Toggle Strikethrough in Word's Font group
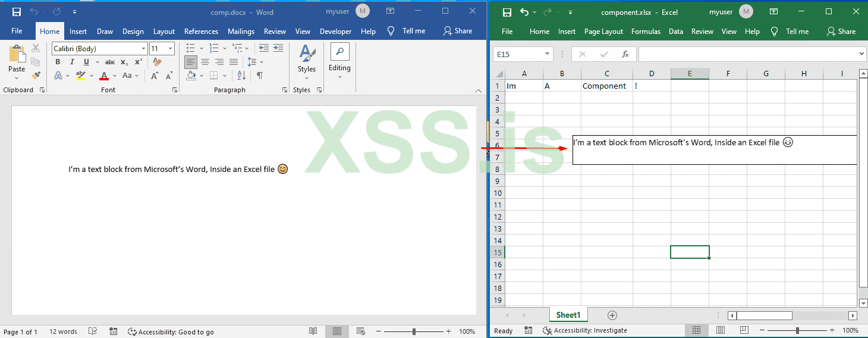The width and height of the screenshot is (868, 338). [110, 62]
